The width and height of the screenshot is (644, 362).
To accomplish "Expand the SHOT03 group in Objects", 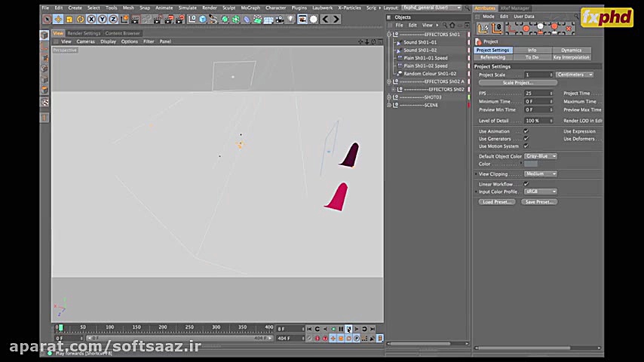I will click(x=389, y=97).
